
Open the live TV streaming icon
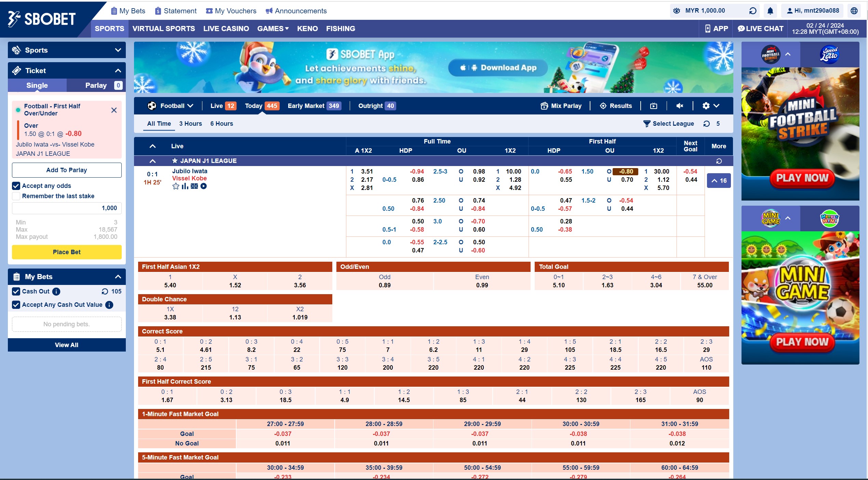pyautogui.click(x=654, y=106)
